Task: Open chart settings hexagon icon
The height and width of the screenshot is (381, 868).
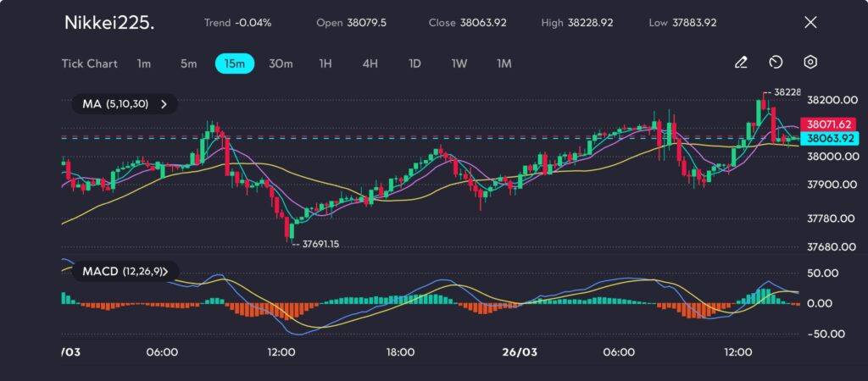Action: 810,63
